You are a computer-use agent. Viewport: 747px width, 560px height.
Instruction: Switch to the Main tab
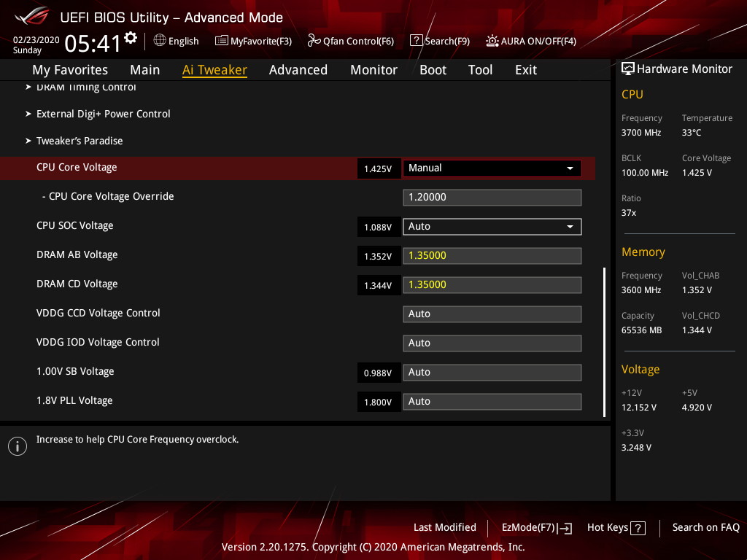[x=145, y=70]
